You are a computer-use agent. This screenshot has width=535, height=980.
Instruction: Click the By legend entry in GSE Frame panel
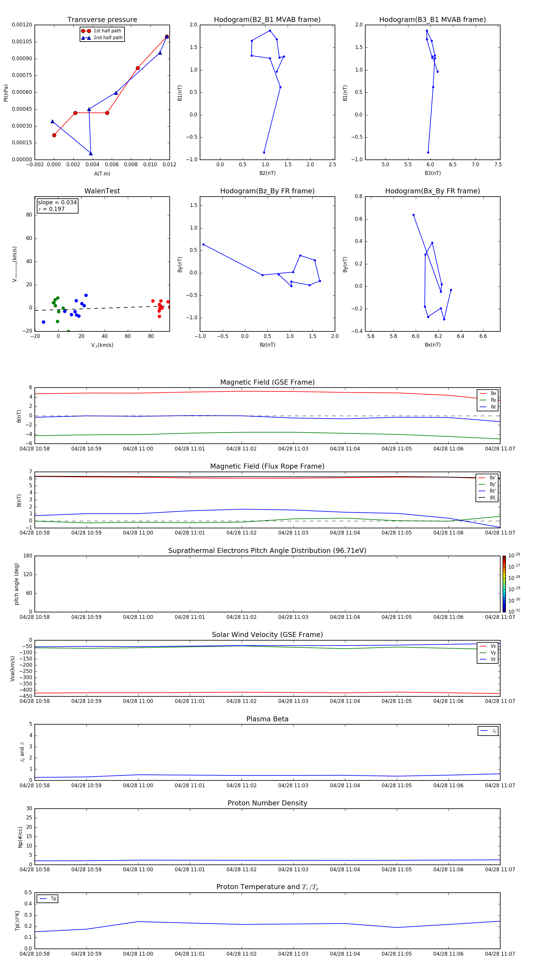pos(488,400)
